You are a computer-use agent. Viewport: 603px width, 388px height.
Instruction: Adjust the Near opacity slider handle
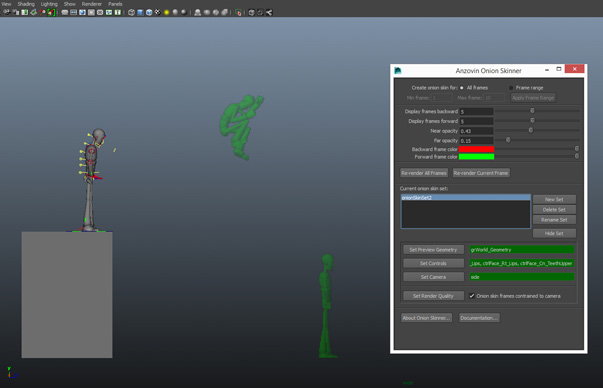pyautogui.click(x=531, y=130)
